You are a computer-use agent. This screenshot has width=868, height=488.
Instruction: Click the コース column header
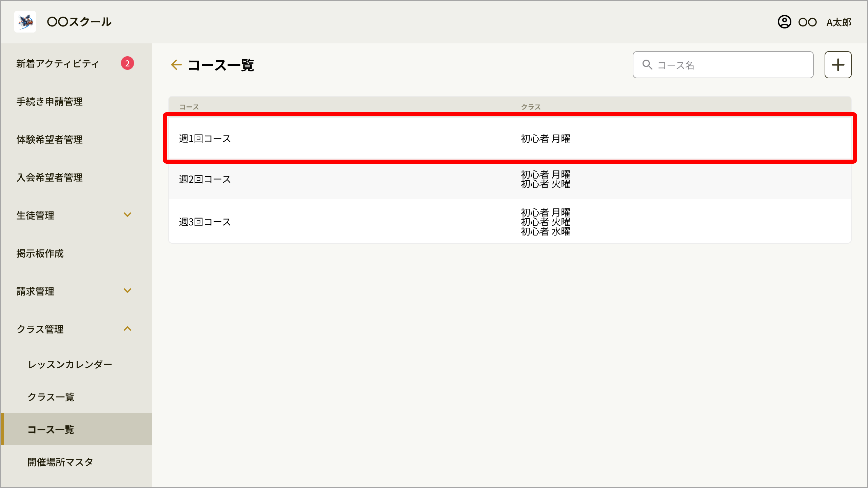tap(189, 107)
